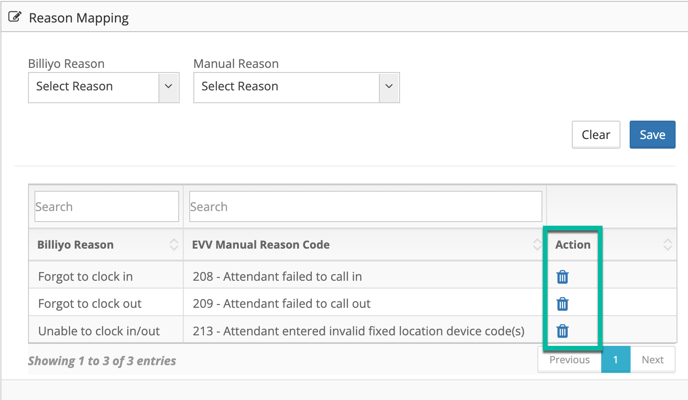Click the Clear button

[596, 135]
